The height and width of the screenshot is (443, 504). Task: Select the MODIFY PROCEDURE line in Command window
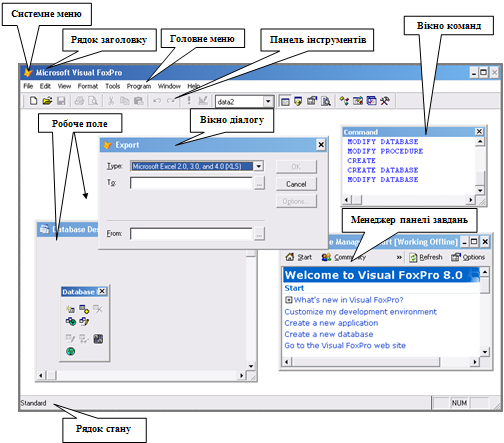[x=385, y=151]
